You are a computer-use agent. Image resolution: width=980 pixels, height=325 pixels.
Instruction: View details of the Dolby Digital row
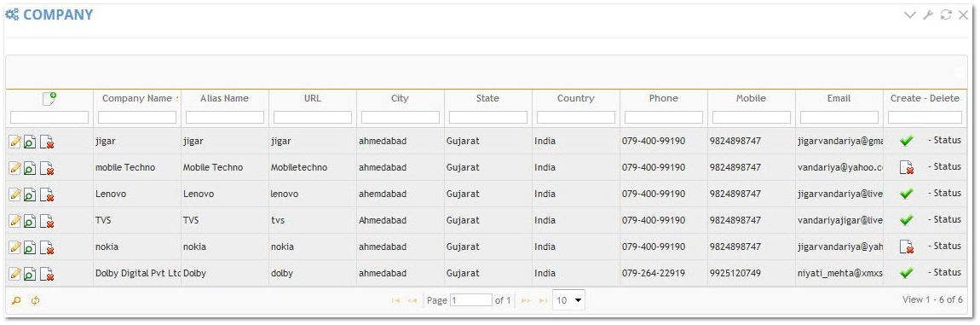(x=30, y=274)
